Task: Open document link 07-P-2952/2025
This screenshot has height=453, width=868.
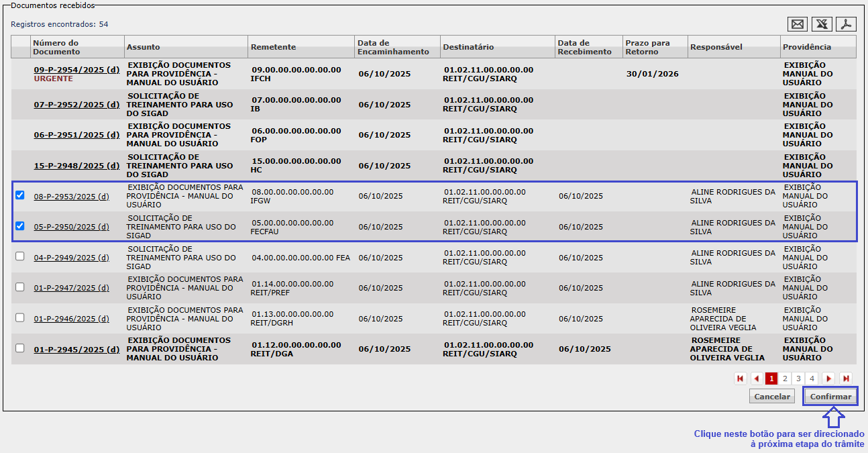Action: (76, 104)
